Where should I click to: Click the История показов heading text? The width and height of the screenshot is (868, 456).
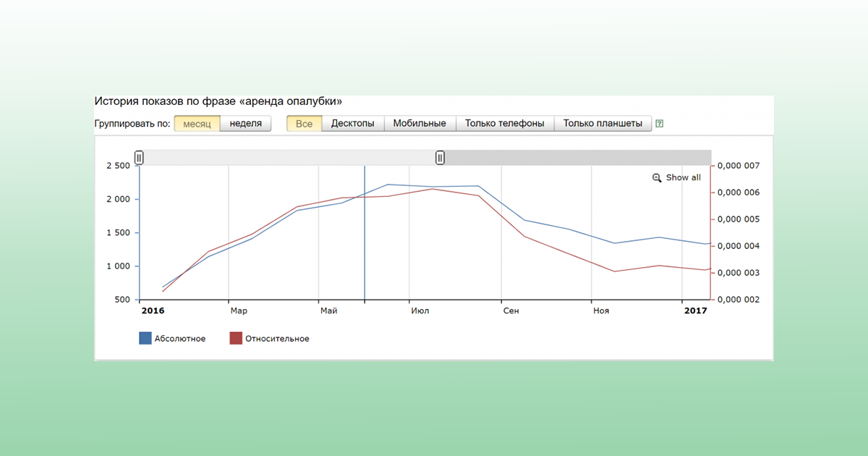point(218,101)
